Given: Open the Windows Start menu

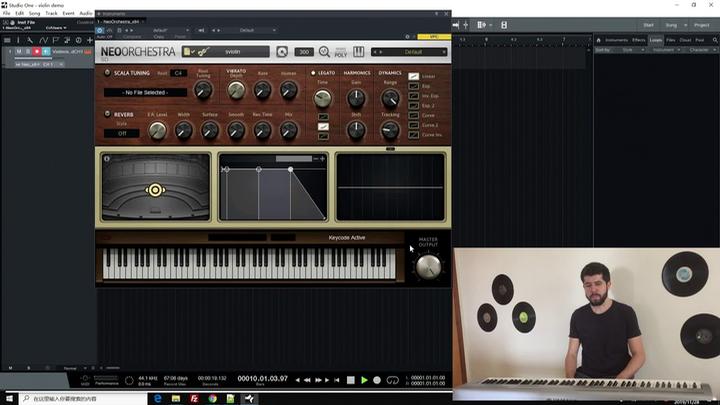Looking at the screenshot, I should pyautogui.click(x=9, y=398).
